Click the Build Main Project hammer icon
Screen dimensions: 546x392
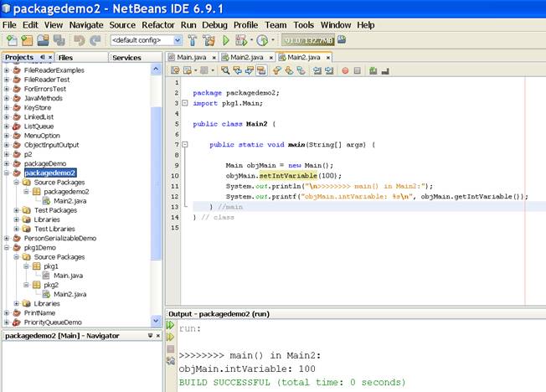[x=193, y=40]
